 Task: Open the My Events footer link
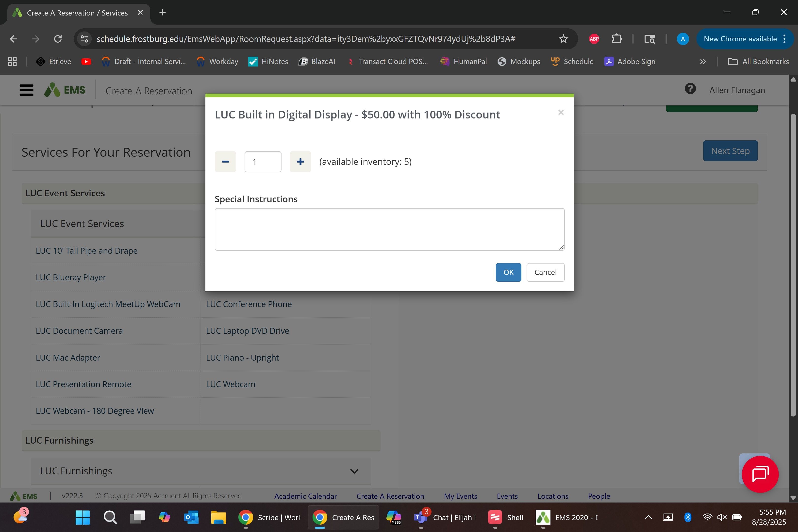coord(460,496)
